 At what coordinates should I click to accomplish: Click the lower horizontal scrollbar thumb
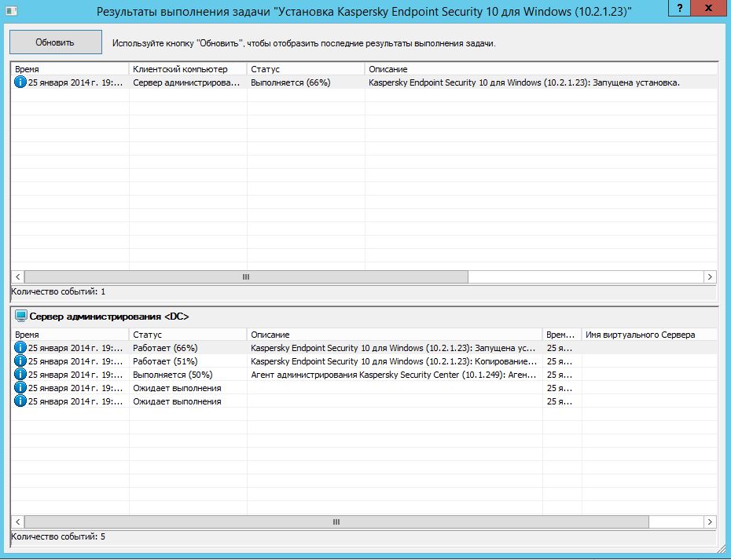(x=336, y=522)
